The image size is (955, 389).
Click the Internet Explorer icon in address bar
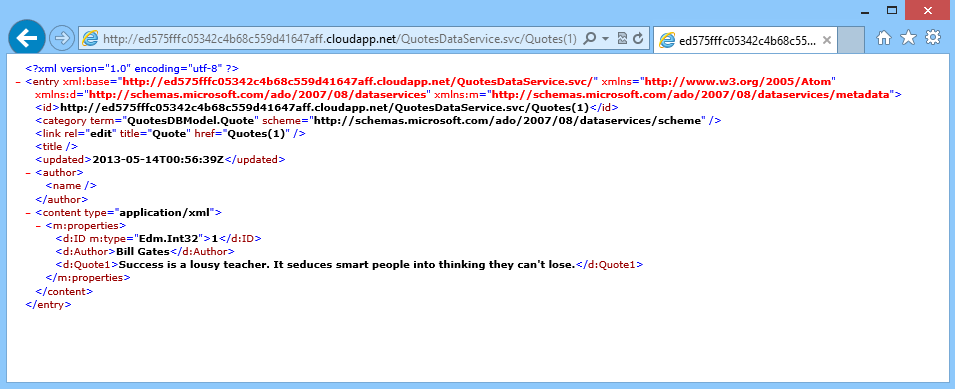click(x=90, y=39)
